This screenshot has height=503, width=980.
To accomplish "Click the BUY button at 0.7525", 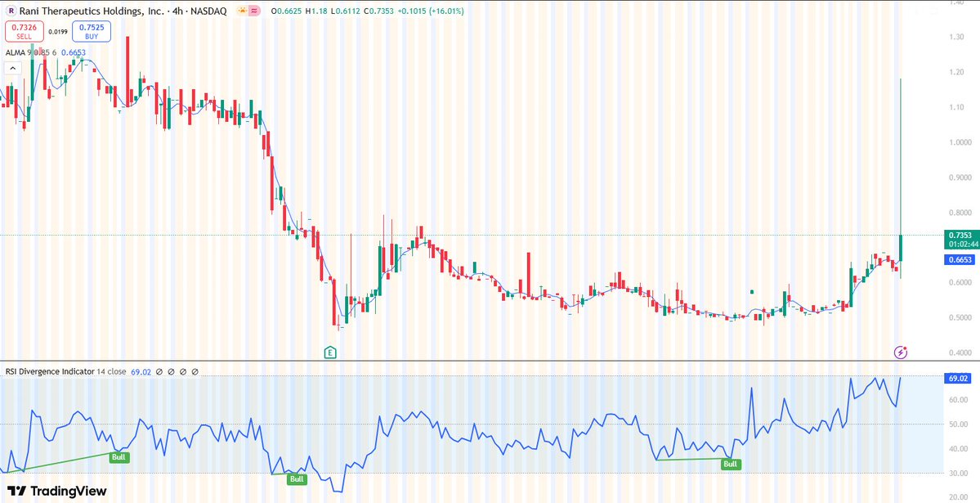I will (x=92, y=31).
